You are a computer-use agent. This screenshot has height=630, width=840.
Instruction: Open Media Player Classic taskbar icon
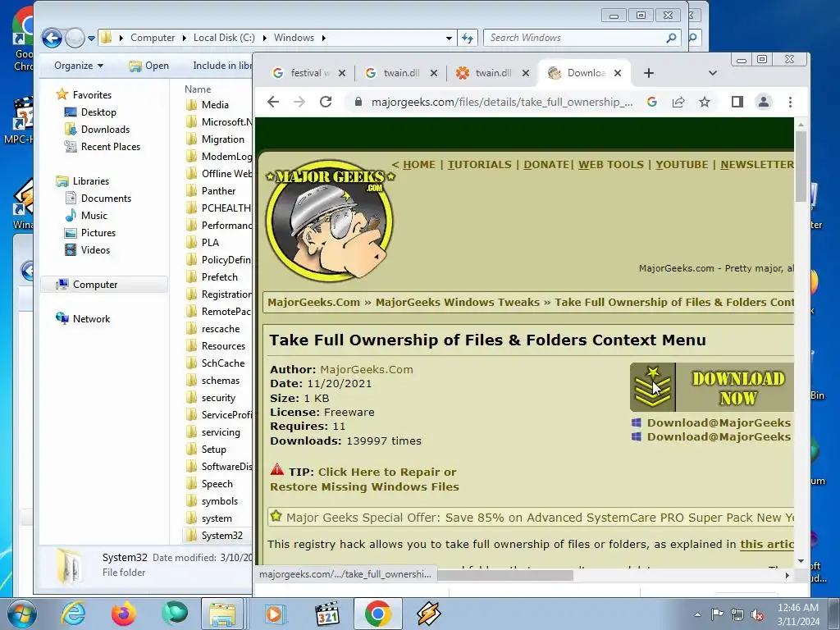tap(327, 614)
